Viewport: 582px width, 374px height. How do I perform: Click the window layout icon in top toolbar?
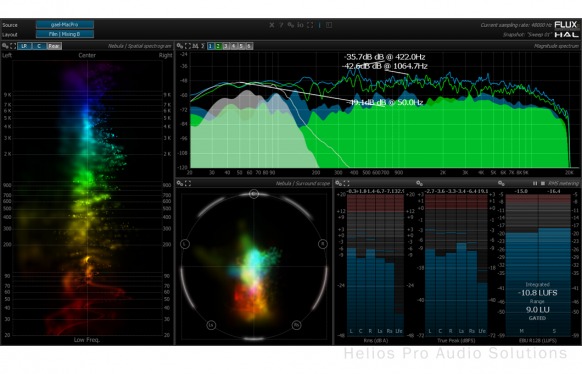(329, 25)
